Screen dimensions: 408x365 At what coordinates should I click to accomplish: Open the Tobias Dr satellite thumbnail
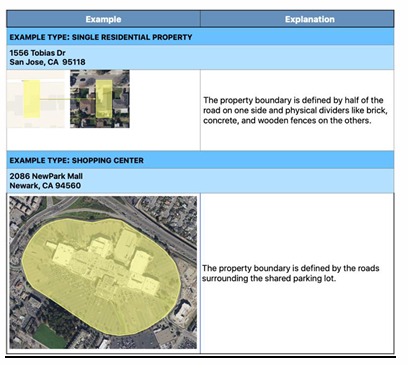pos(100,99)
